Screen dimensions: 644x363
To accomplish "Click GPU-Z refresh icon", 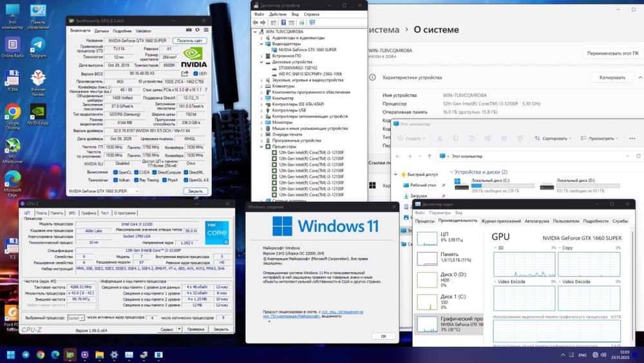I will click(x=197, y=30).
